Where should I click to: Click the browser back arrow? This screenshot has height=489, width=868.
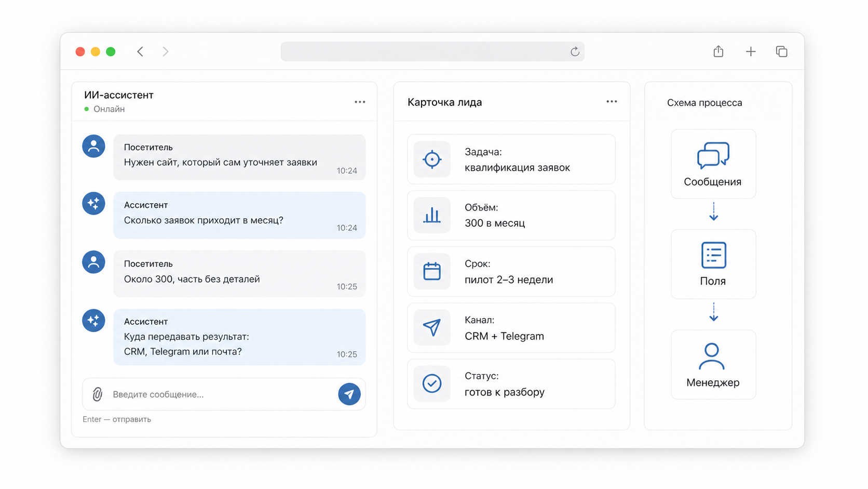140,51
